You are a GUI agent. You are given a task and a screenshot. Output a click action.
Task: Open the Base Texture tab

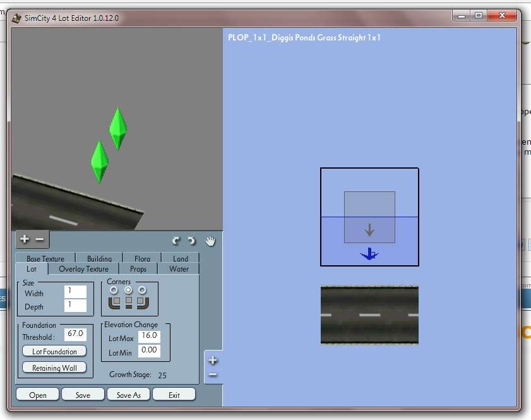(x=45, y=258)
